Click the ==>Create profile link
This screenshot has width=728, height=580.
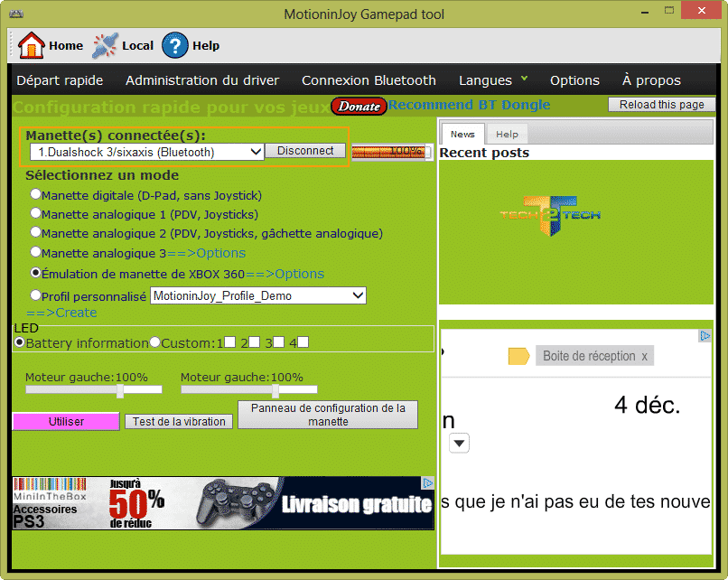pos(61,313)
